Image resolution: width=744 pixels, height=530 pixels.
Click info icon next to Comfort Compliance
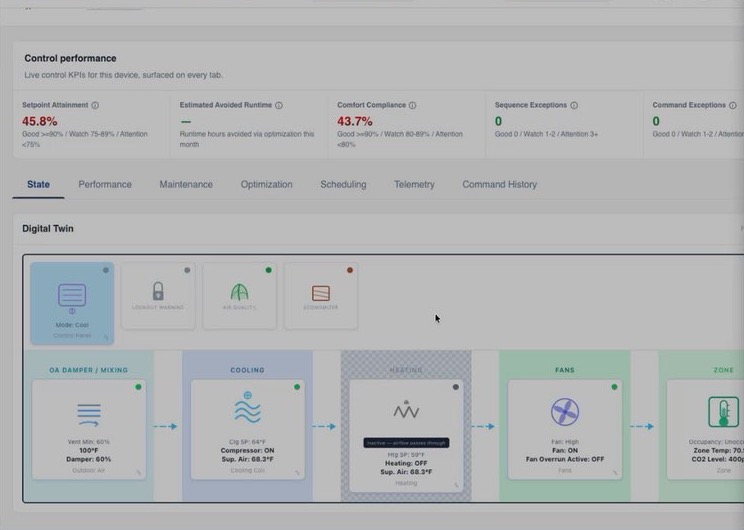412,105
